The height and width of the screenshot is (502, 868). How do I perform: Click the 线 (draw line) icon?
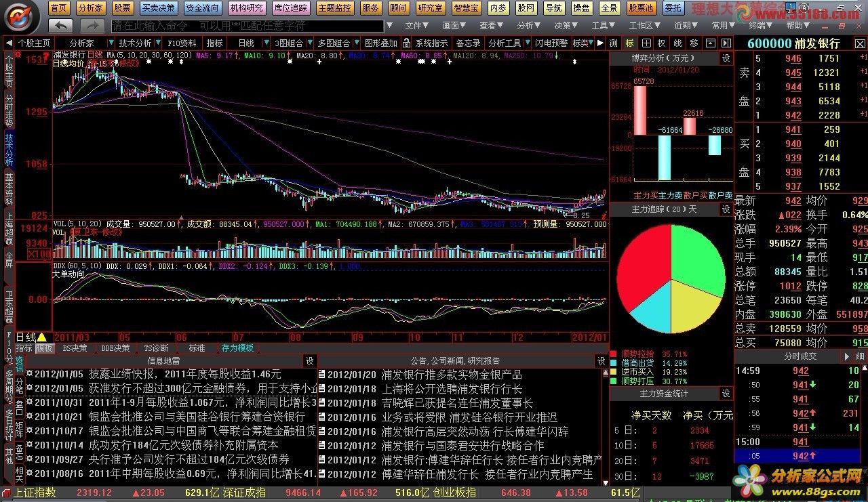click(x=678, y=43)
